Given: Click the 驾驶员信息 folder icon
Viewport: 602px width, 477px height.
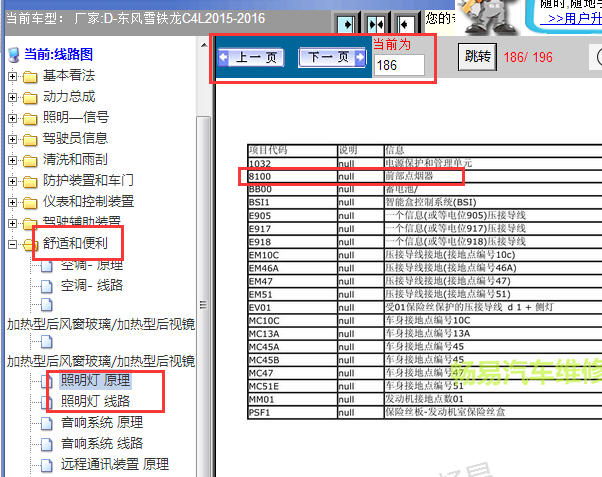Looking at the screenshot, I should pyautogui.click(x=30, y=140).
